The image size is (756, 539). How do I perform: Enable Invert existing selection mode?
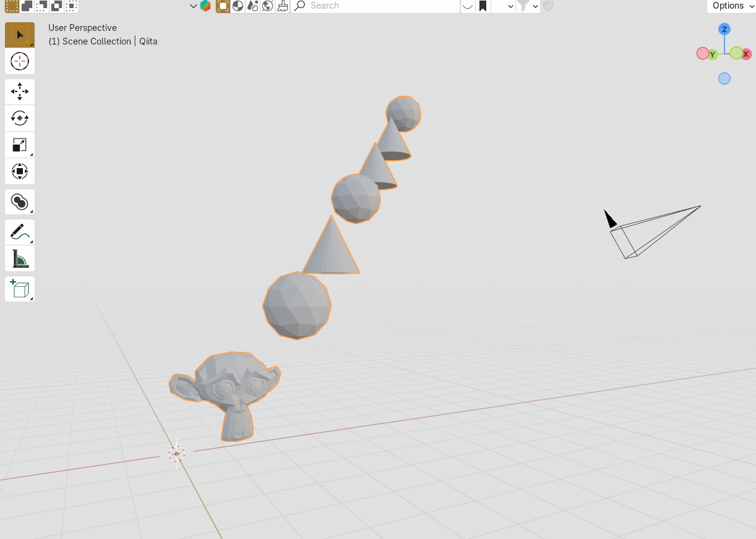56,6
